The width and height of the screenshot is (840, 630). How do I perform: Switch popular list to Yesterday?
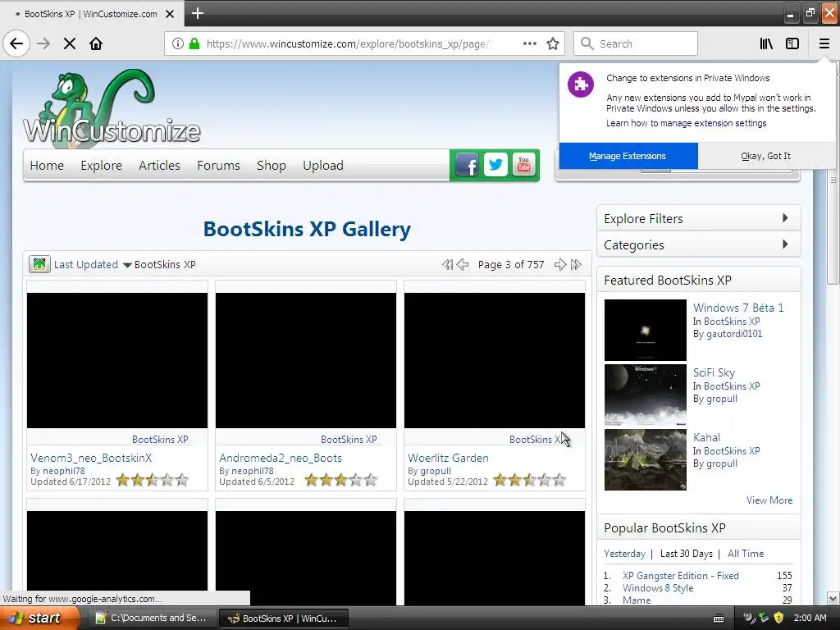[x=624, y=554]
